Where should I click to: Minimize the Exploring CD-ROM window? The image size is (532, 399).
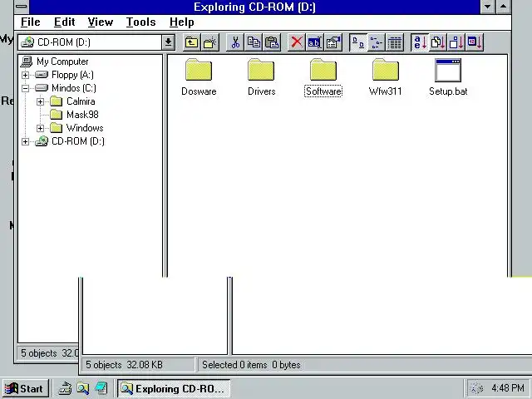(488, 7)
